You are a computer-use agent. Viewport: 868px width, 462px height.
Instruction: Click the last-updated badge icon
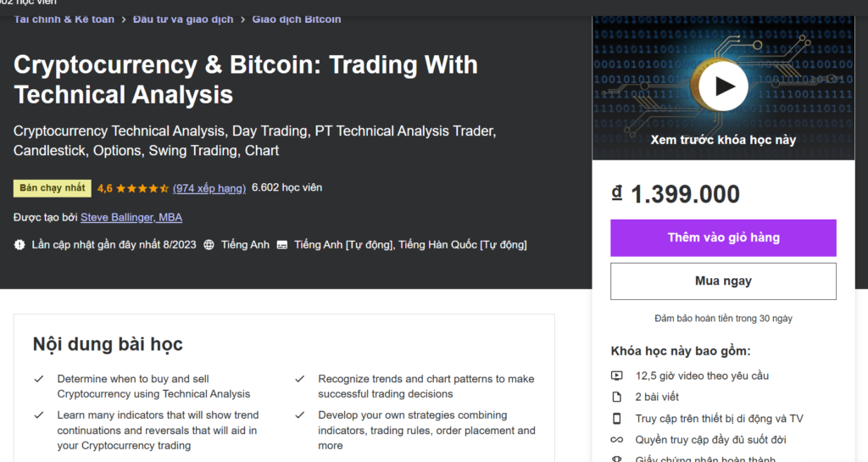coord(19,245)
